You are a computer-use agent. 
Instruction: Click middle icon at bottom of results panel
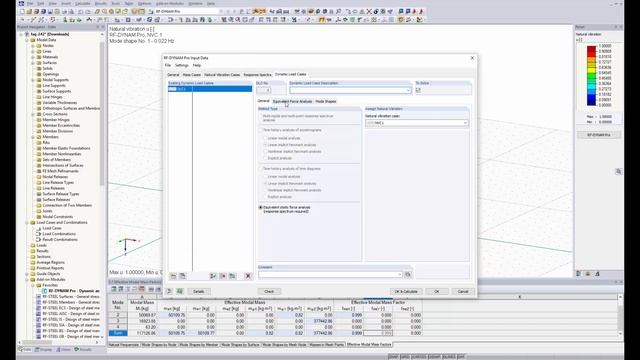588,274
